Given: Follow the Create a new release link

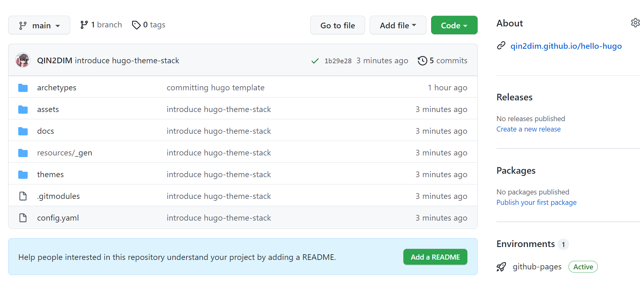Looking at the screenshot, I should (528, 129).
